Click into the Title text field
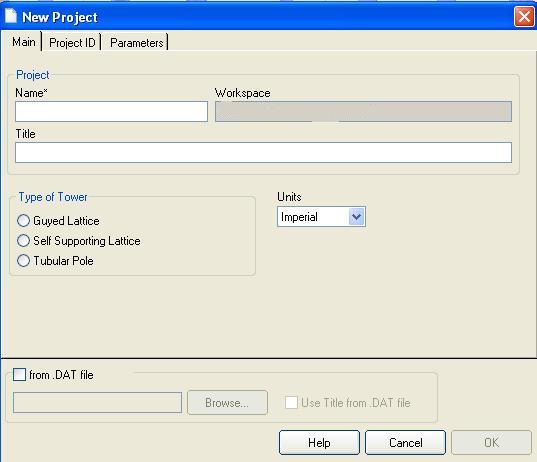 click(263, 152)
